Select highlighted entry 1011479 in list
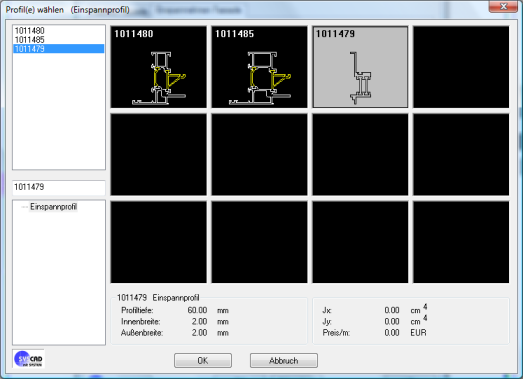 click(x=59, y=49)
